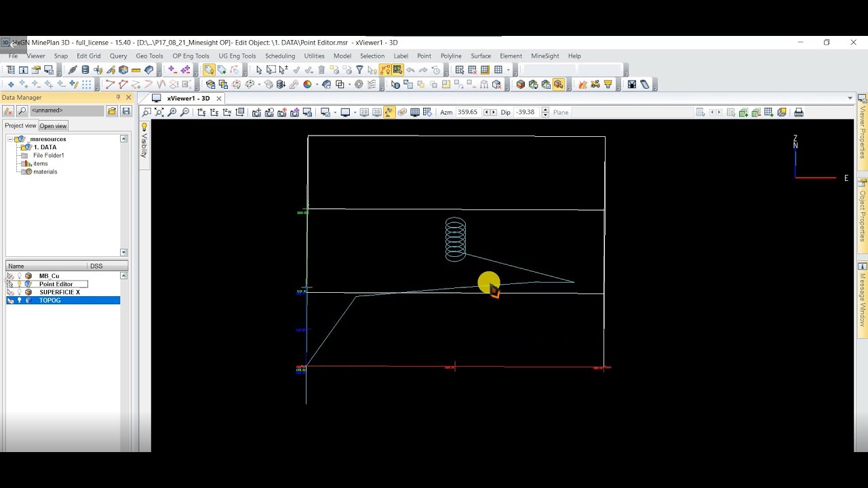Select the Project view tab
Viewport: 868px width, 488px height.
click(x=20, y=125)
